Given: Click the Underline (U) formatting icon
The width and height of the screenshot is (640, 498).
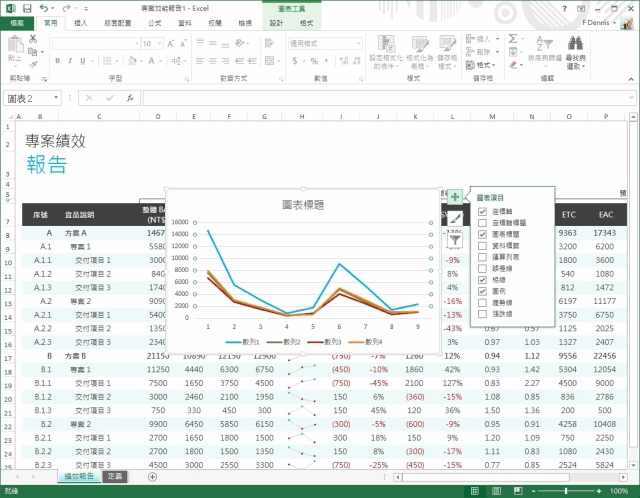Looking at the screenshot, I should [82, 61].
